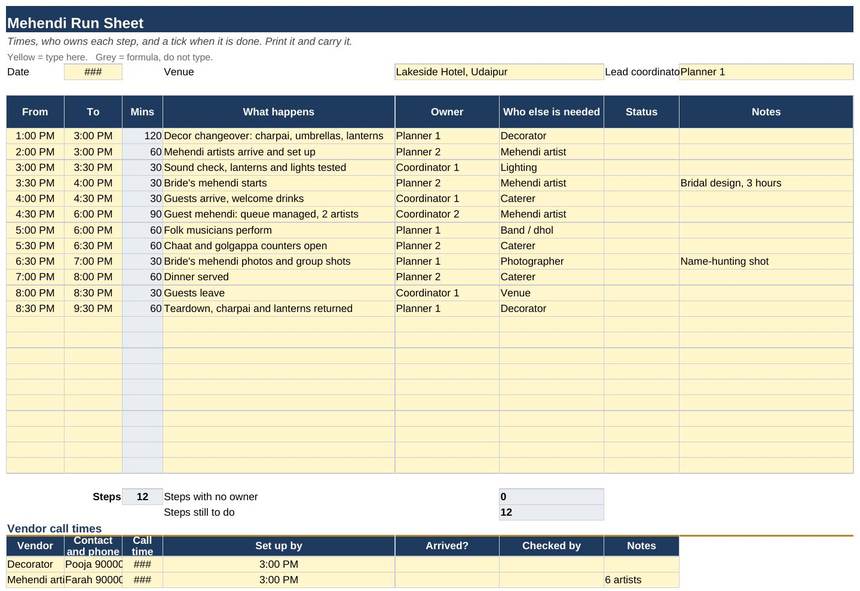Select the Arrived? cell for Decorator
The image size is (860, 591).
pos(447,564)
